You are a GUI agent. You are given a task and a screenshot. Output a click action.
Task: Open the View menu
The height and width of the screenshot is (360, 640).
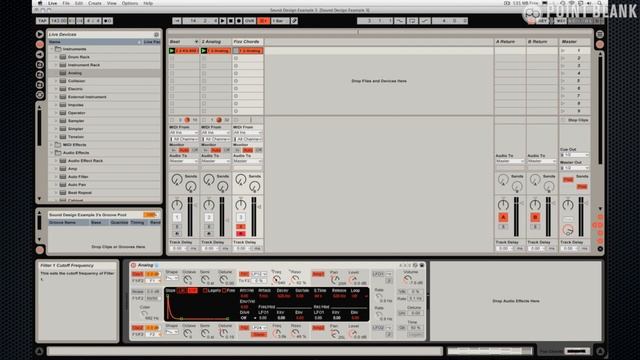(x=111, y=3)
